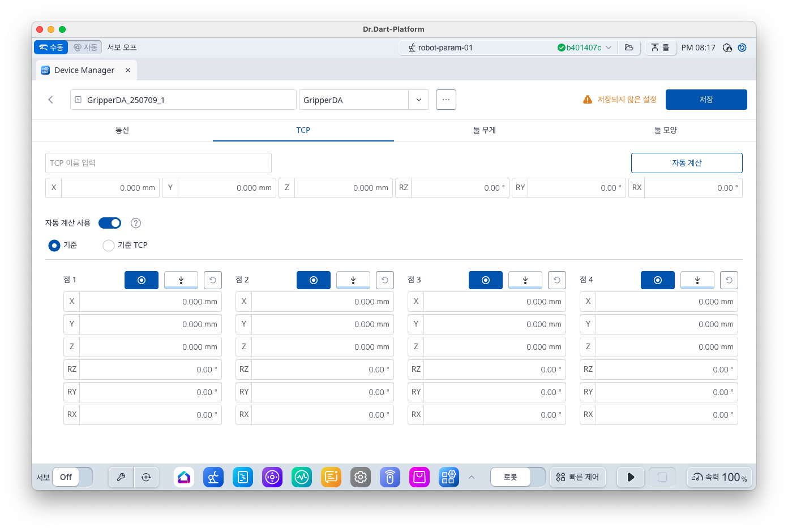The image size is (788, 532).
Task: Expand the robot-param-01 project dropdown
Action: [609, 48]
